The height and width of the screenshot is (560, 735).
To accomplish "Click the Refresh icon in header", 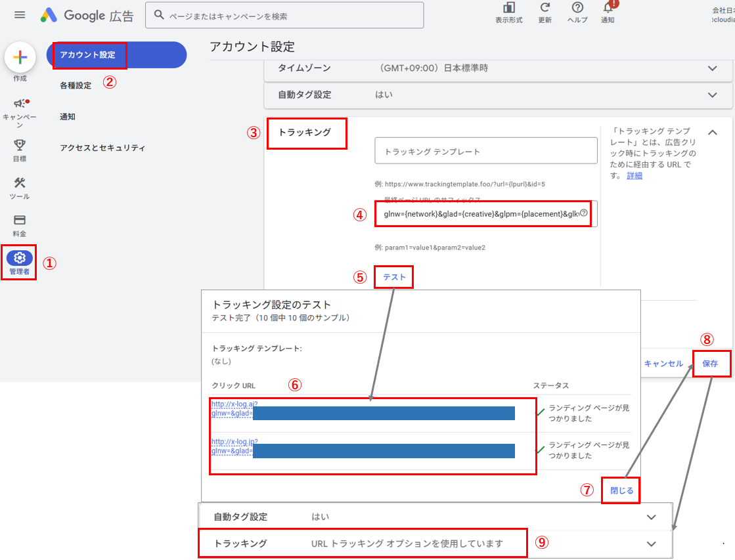I will [545, 8].
